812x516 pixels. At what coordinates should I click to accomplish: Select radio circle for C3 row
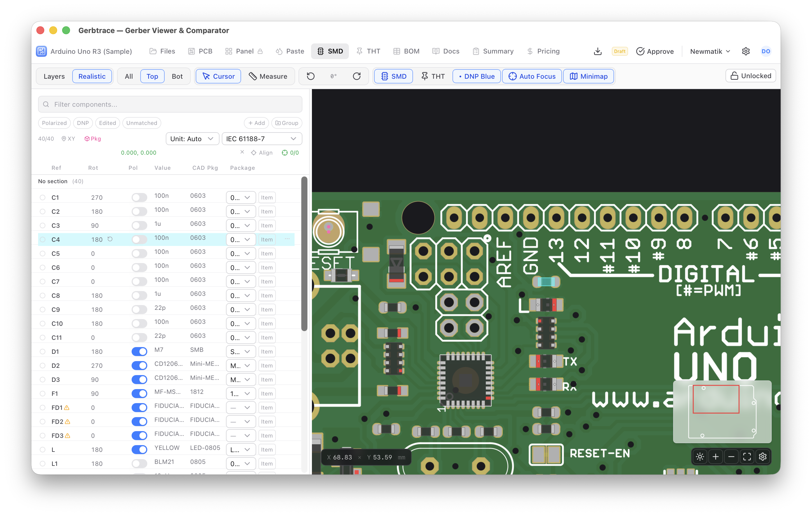click(43, 226)
